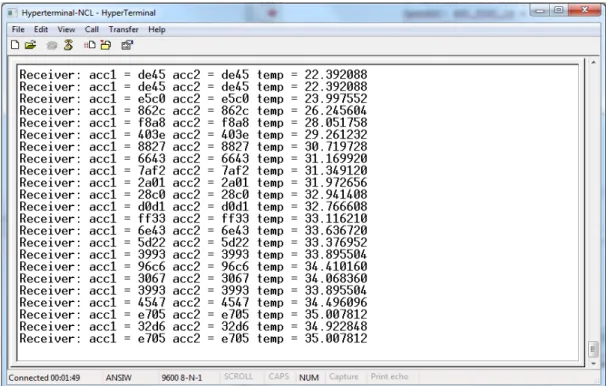Click the Disconnect toolbar icon

coord(68,45)
